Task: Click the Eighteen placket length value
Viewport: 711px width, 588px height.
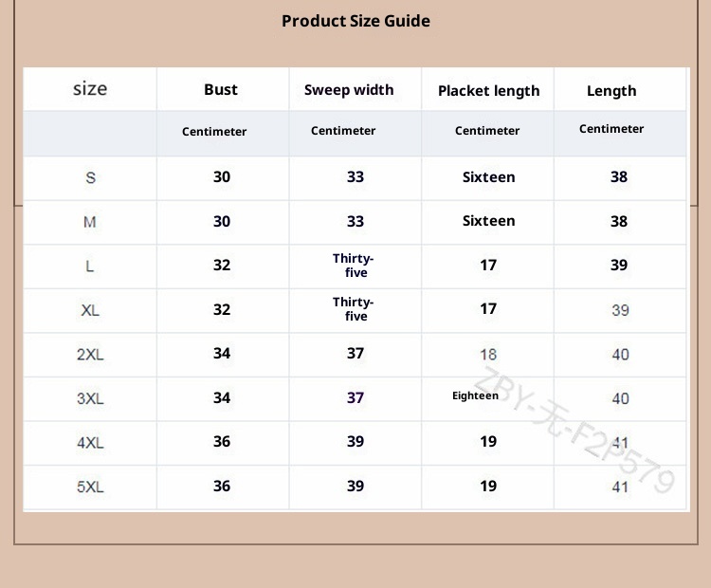Action: (x=475, y=396)
